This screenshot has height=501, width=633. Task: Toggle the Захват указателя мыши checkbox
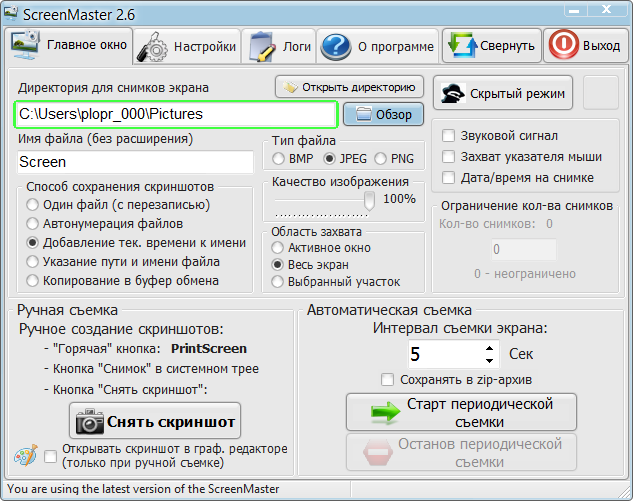click(449, 156)
